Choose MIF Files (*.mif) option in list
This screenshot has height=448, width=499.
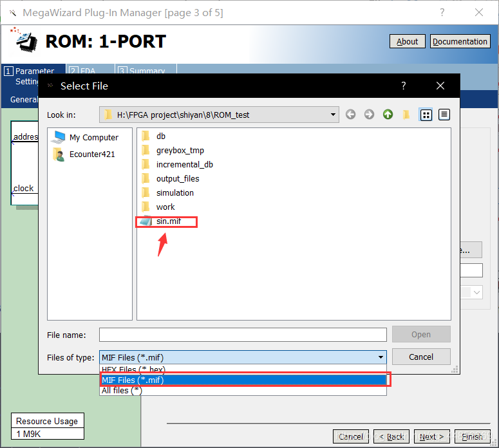click(243, 380)
